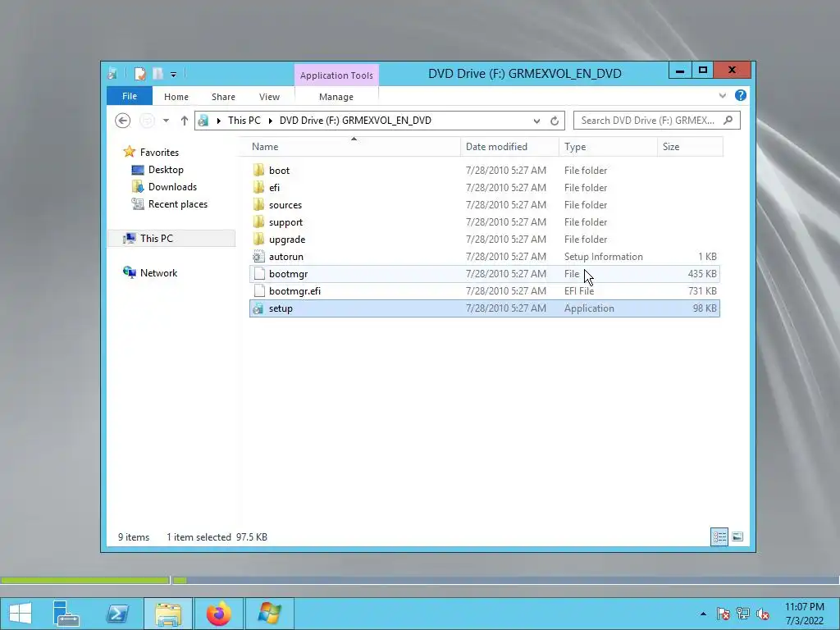Screen dimensions: 840x630
Task: Switch to Details view layout
Action: 719,536
